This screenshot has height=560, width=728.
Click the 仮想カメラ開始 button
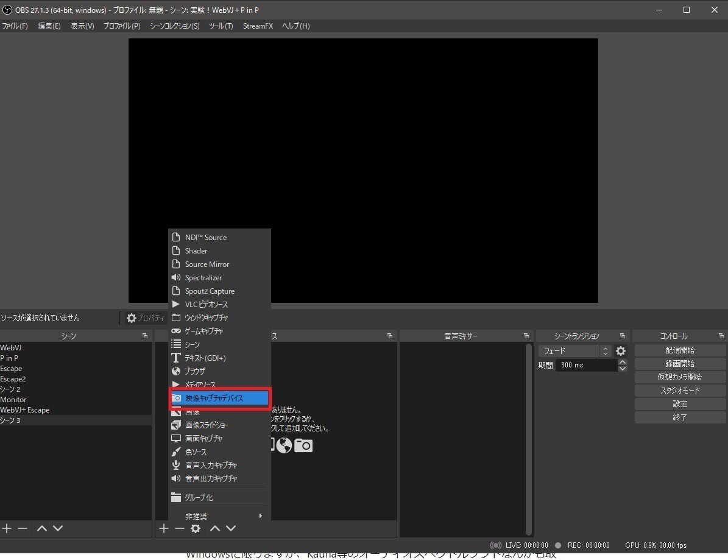[x=680, y=378]
